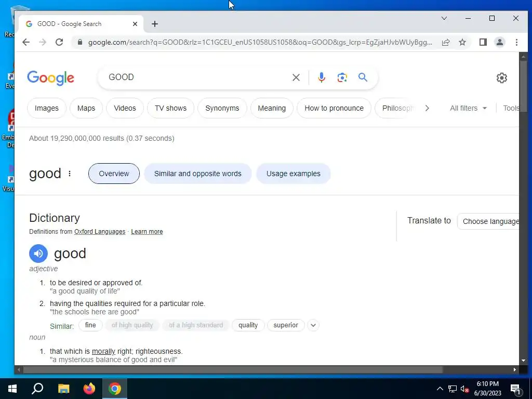Open the All filters dropdown
The image size is (532, 399).
[468, 108]
